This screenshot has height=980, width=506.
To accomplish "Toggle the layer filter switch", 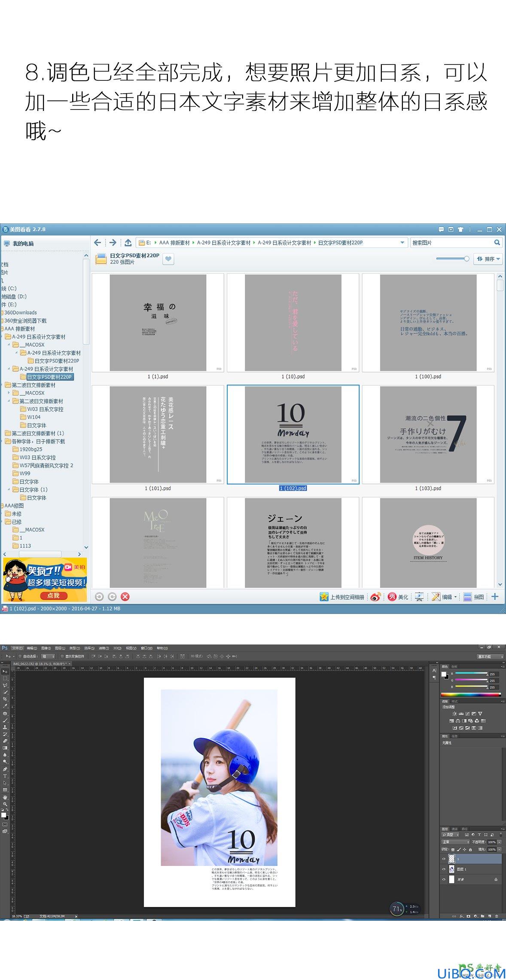I will coord(501,835).
